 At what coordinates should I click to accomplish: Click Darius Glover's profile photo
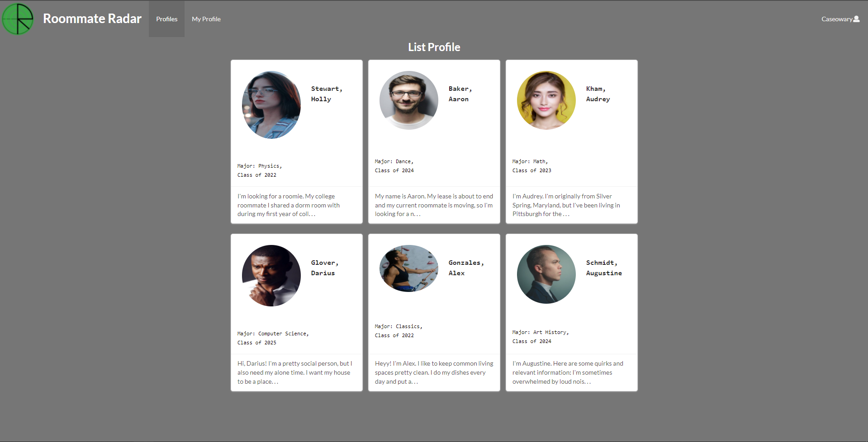pos(271,276)
